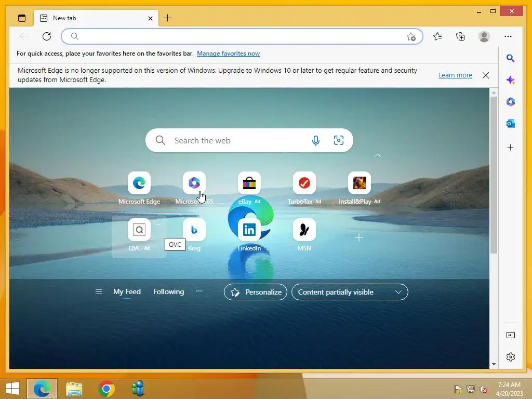This screenshot has height=399, width=532.
Task: Switch to My Feed tab
Action: click(x=127, y=292)
